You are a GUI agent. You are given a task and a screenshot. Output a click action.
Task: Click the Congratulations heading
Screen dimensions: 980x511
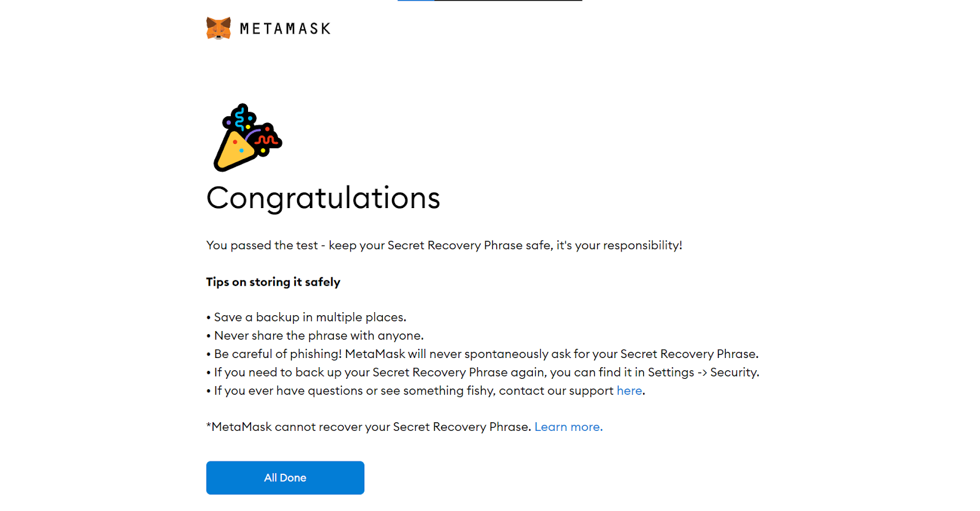point(323,198)
